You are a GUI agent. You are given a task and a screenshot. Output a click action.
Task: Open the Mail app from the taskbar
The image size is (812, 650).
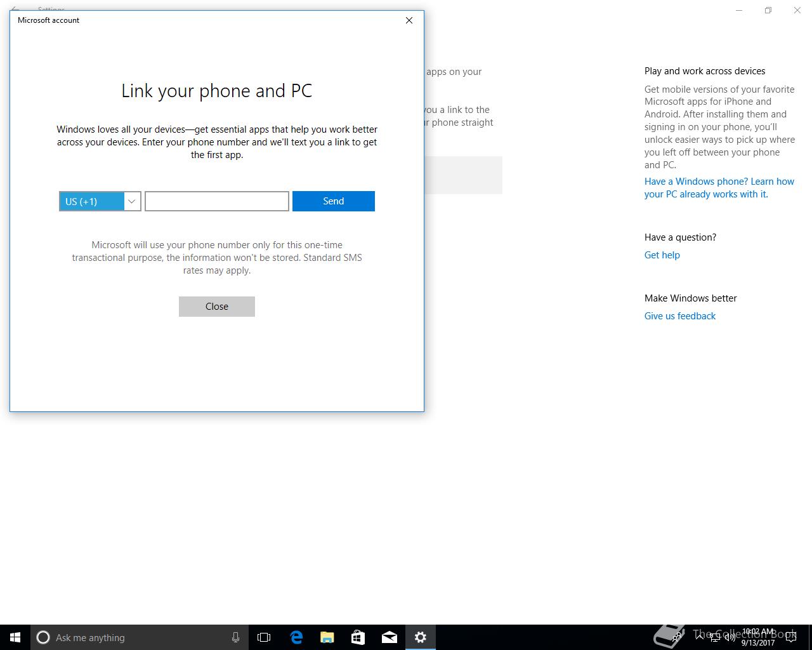(x=390, y=637)
